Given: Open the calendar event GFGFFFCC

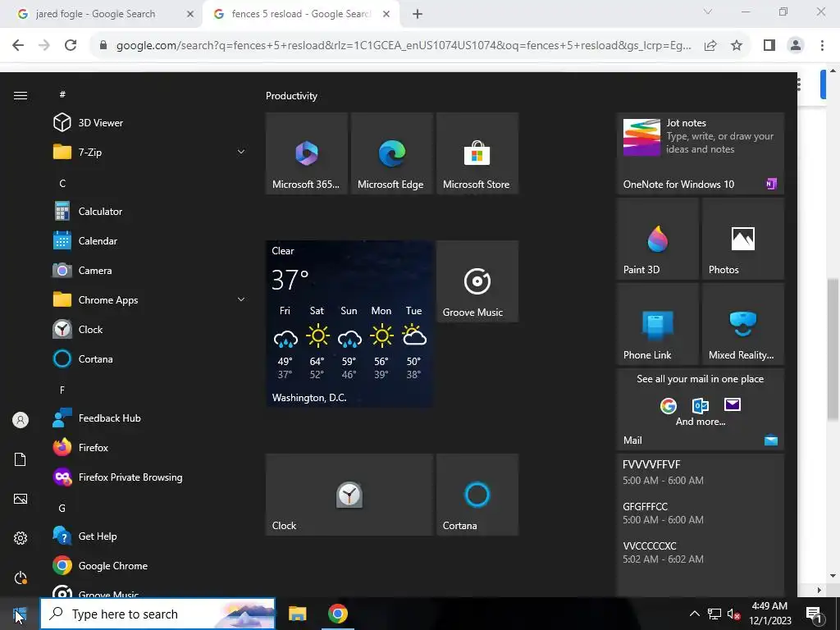Looking at the screenshot, I should coord(663,513).
